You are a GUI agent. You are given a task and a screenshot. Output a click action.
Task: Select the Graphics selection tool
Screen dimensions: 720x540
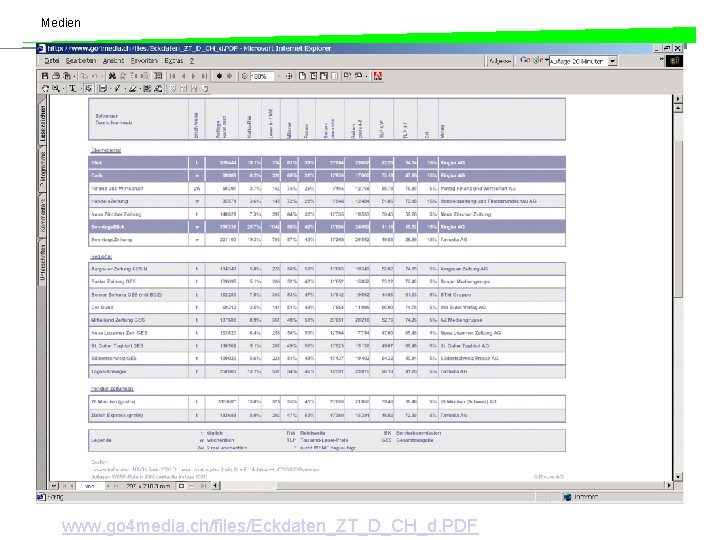coord(89,89)
